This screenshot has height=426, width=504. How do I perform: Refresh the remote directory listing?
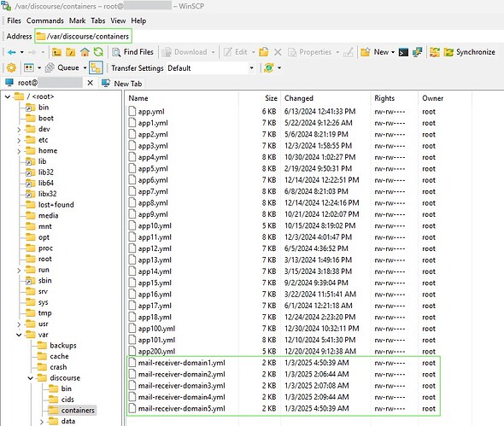[x=98, y=52]
